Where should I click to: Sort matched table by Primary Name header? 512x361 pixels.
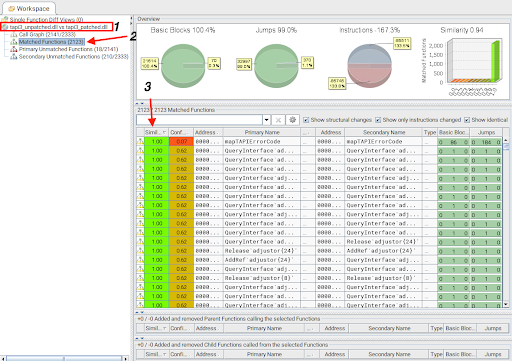[262, 132]
